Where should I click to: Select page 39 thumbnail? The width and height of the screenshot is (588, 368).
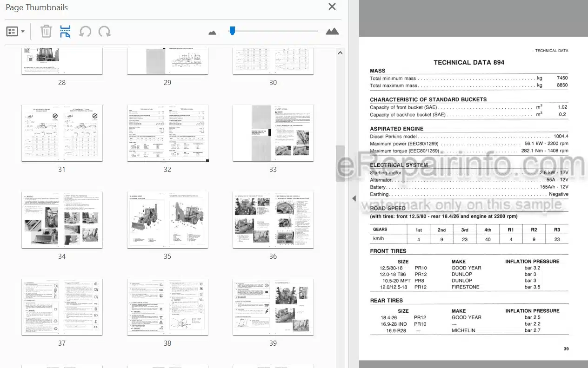pos(273,307)
